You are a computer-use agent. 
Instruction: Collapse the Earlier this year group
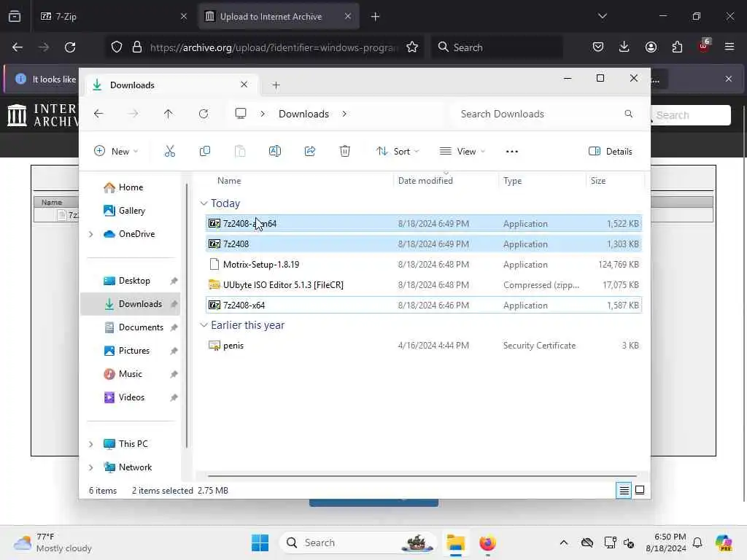tap(204, 325)
